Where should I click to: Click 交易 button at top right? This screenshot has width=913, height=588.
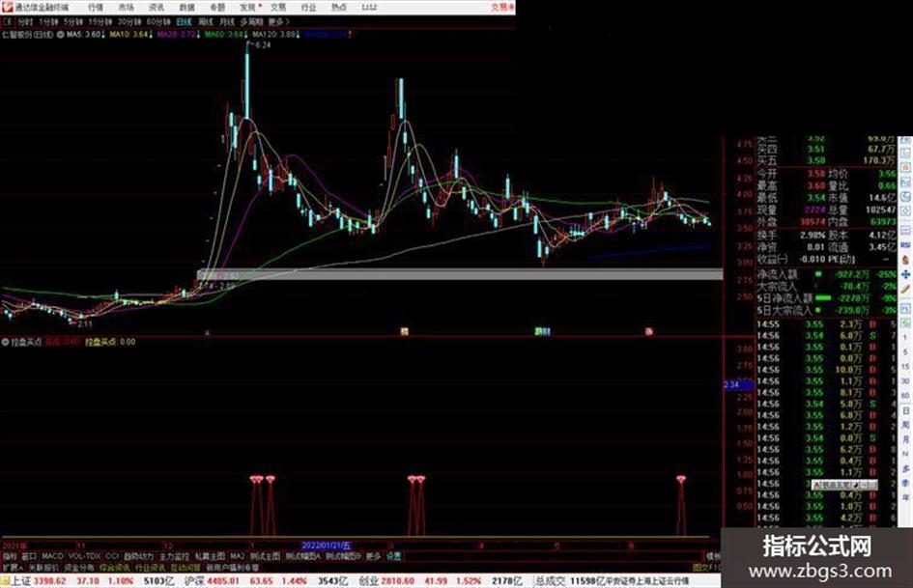pyautogui.click(x=500, y=7)
